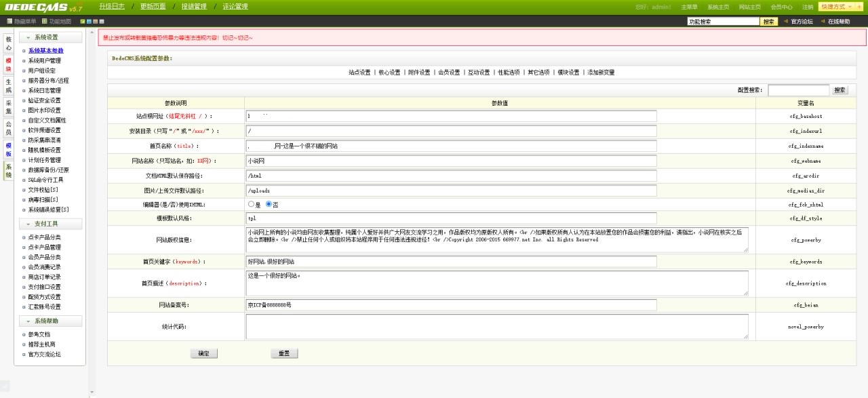868x398 pixels.
Task: Select the green skin color square
Action: click(x=83, y=22)
